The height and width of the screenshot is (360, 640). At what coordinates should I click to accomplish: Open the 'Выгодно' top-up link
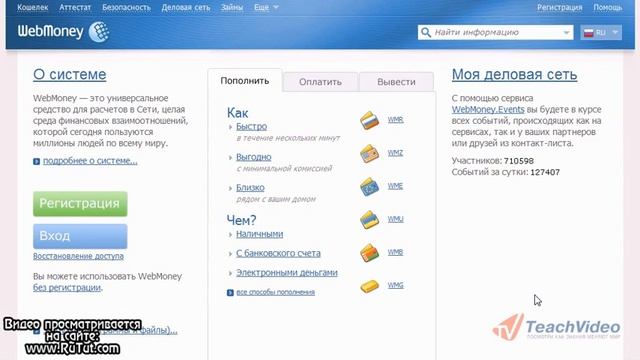(254, 157)
